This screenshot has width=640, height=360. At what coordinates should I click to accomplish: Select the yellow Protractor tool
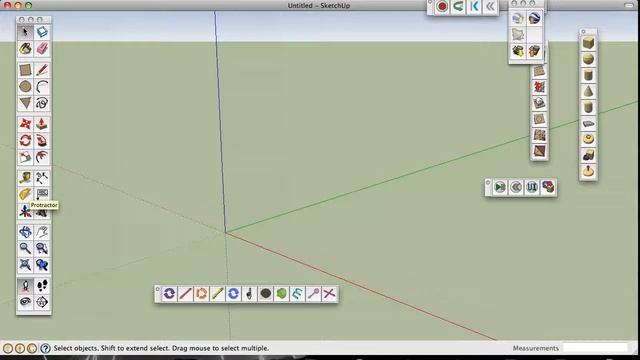tap(25, 194)
